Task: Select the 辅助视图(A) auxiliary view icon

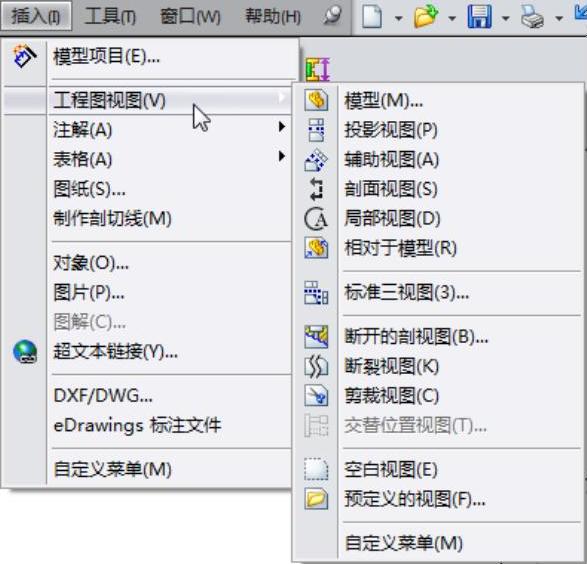Action: (316, 160)
